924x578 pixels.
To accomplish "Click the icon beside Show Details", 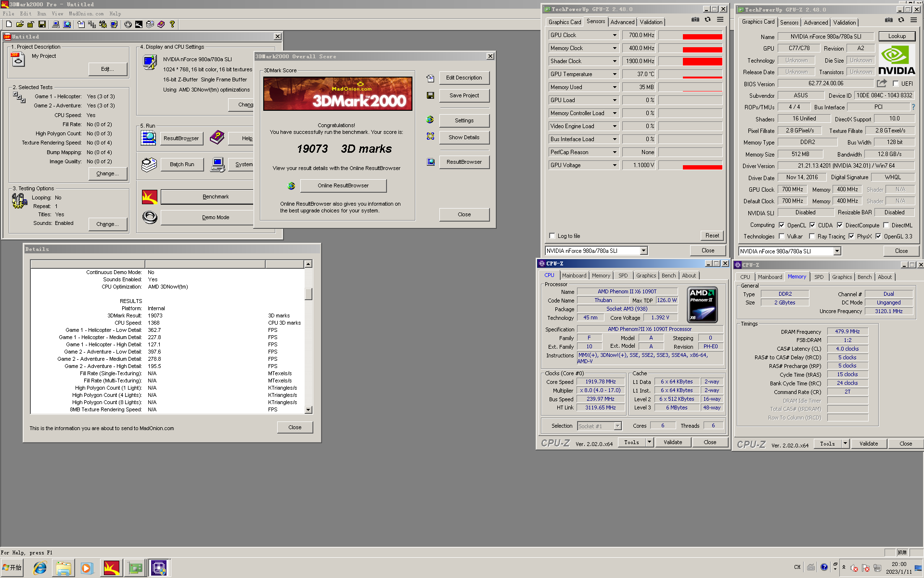I will point(430,137).
